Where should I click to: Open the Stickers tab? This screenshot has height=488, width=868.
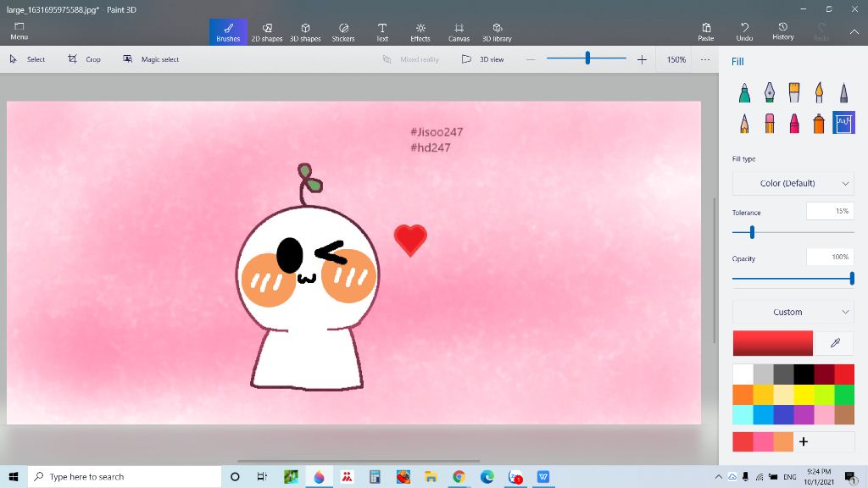[x=343, y=32]
